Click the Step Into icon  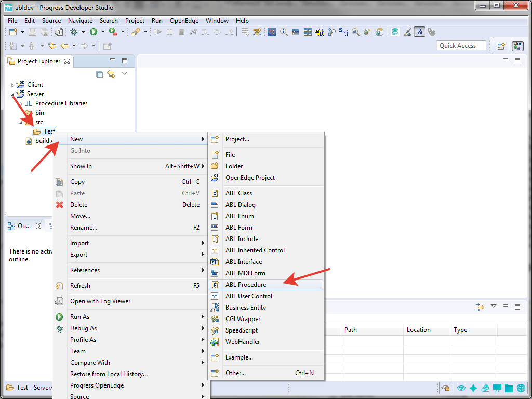(205, 32)
